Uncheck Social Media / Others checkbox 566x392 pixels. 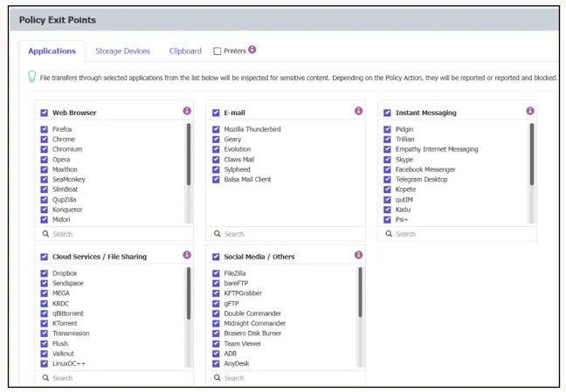pos(216,257)
